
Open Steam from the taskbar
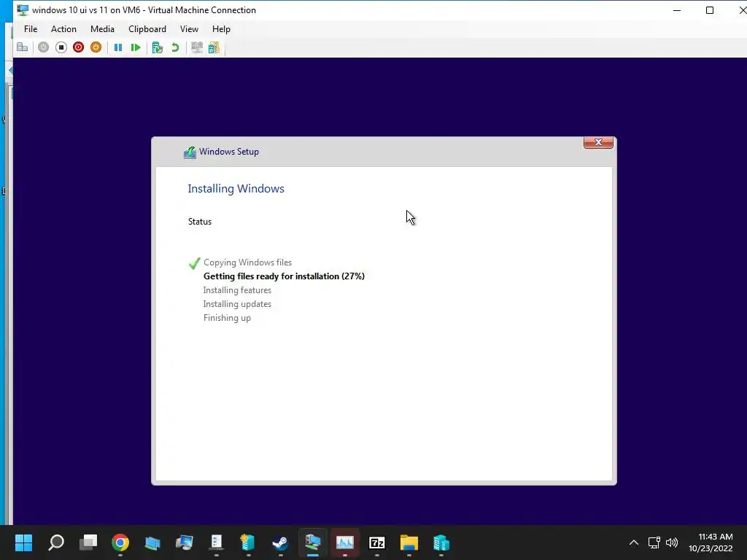click(280, 542)
